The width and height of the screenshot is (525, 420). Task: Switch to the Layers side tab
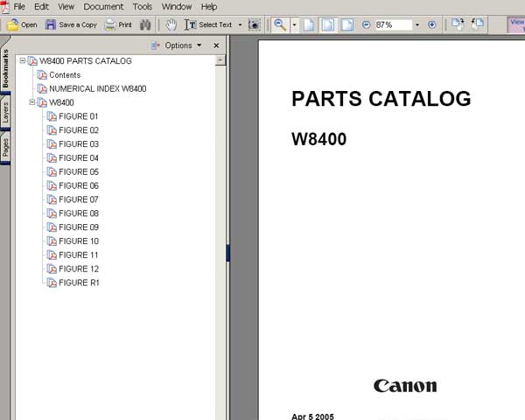[x=5, y=113]
